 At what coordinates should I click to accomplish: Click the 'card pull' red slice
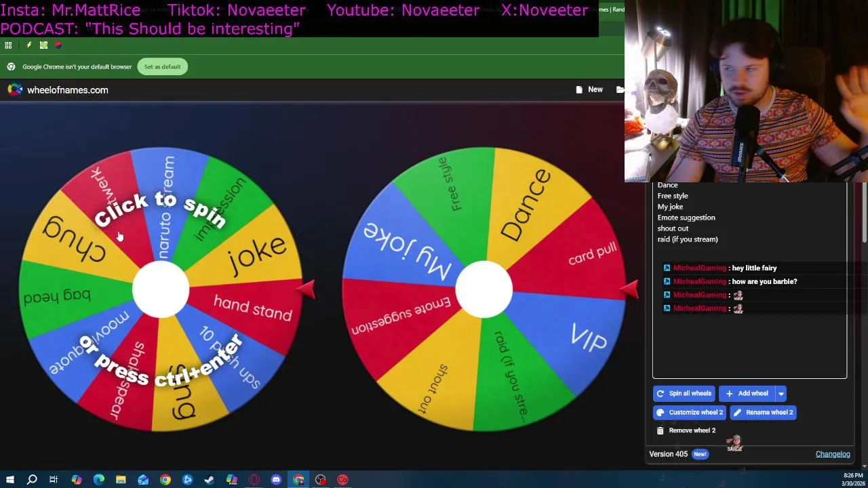593,253
